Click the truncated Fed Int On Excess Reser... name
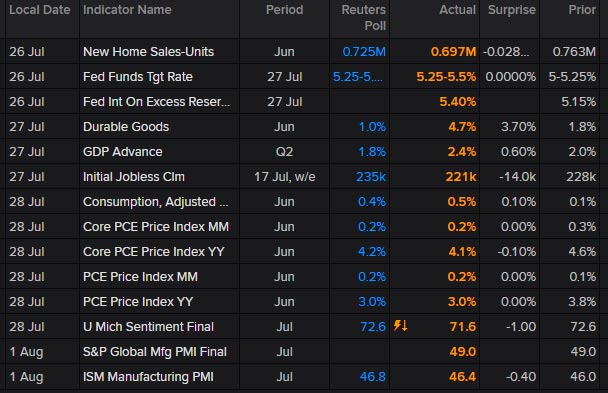 (156, 102)
